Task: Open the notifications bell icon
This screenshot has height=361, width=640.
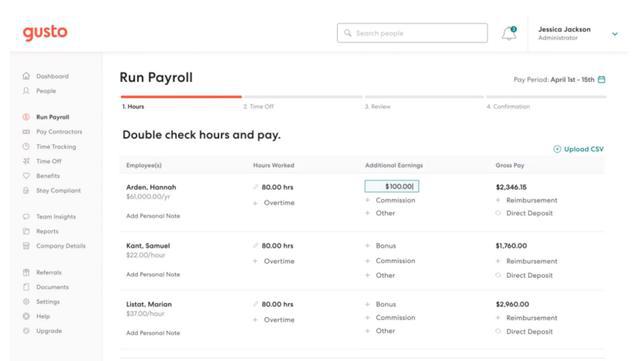Action: (509, 33)
